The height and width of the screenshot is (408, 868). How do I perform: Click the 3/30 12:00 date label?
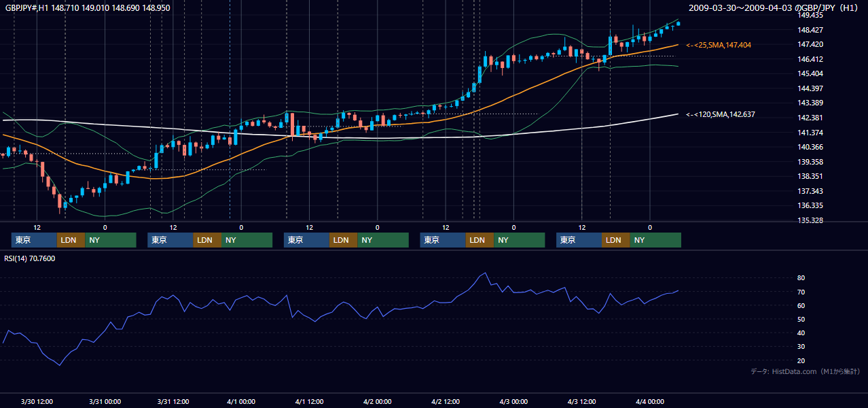[x=37, y=401]
